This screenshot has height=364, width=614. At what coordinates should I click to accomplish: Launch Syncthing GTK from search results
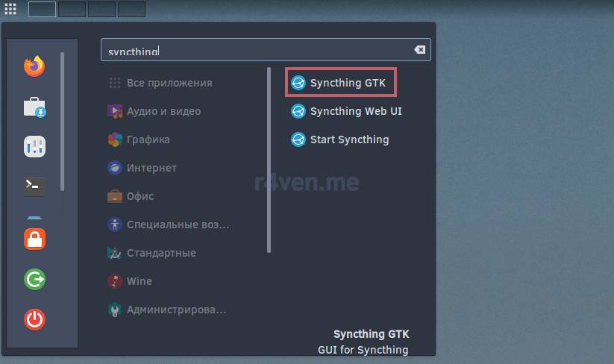[x=340, y=83]
